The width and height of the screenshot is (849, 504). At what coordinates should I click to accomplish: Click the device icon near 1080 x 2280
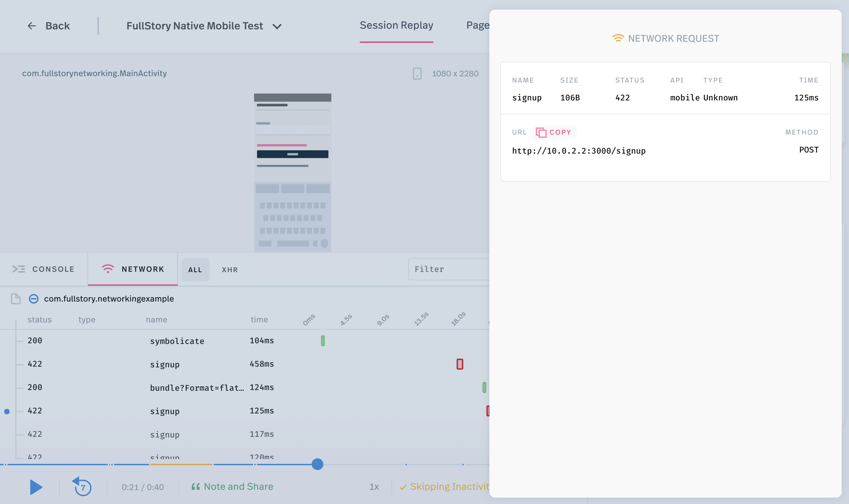click(x=417, y=73)
